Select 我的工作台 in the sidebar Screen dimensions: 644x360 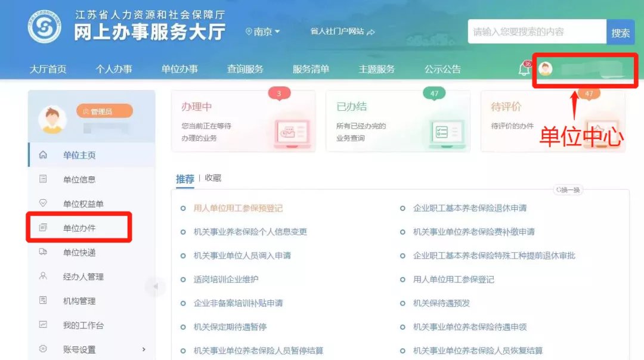[92, 325]
